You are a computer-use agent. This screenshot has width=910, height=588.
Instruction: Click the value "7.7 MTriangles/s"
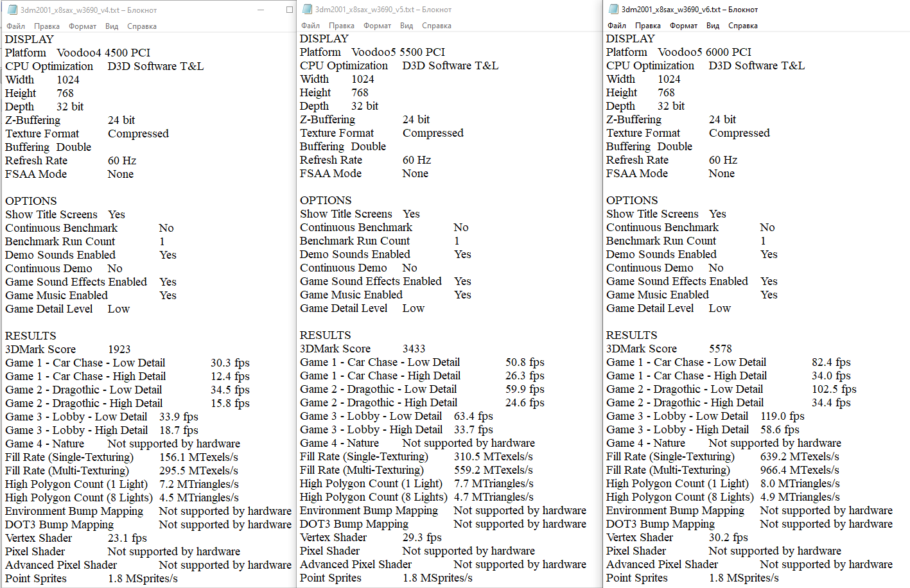(494, 483)
